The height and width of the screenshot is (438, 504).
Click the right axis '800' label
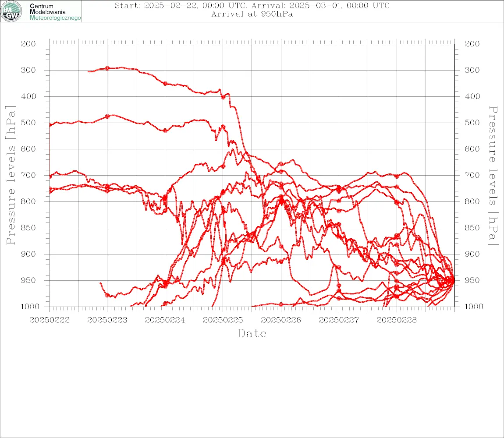point(472,201)
